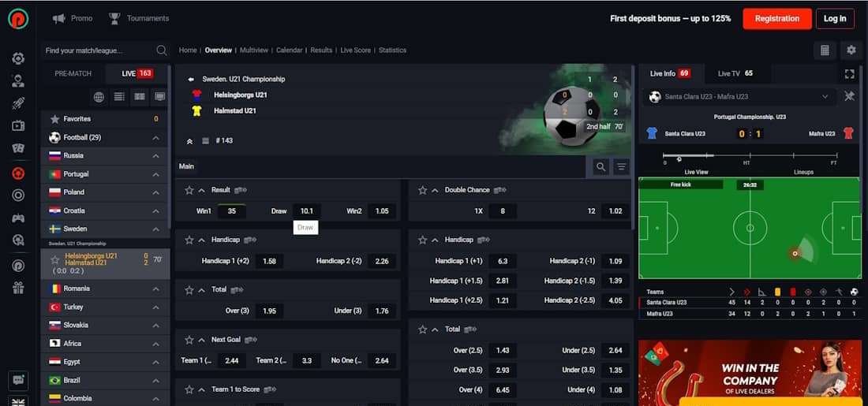Open Favorites in sports list
This screenshot has height=406, width=868.
105,119
